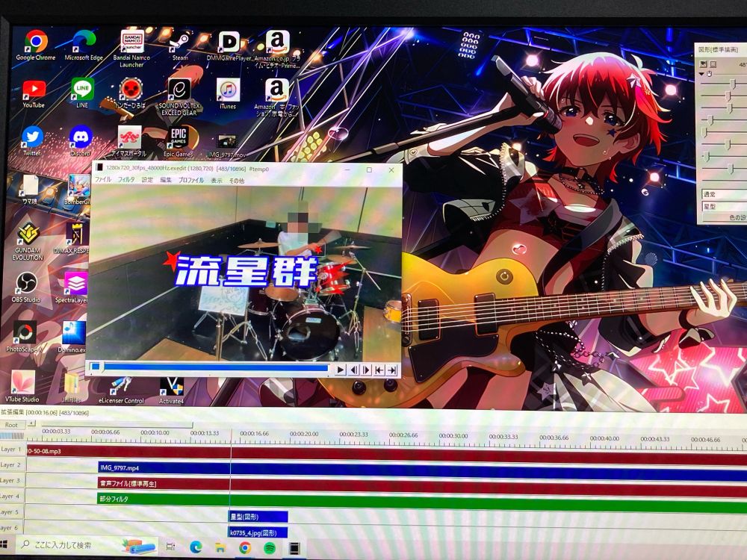Click timeline zoom scale gauge
Viewport: 747px width, 560px height.
[x=11, y=436]
